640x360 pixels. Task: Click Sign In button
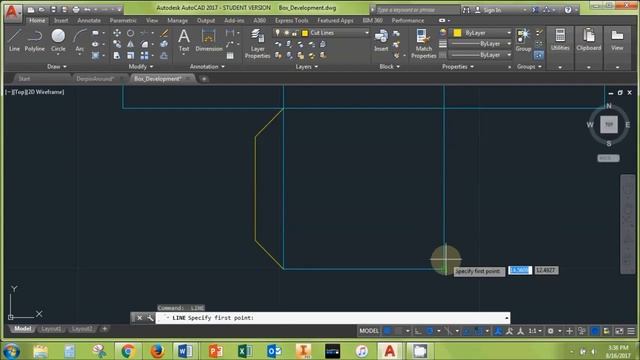pos(492,10)
